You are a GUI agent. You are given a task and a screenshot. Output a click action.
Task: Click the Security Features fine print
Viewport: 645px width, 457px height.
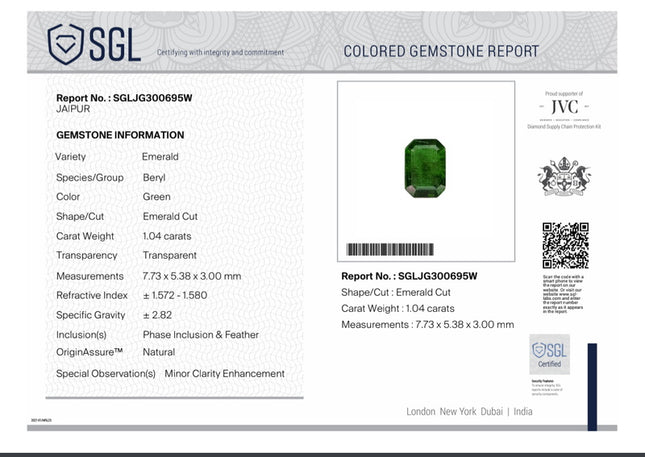pos(547,387)
